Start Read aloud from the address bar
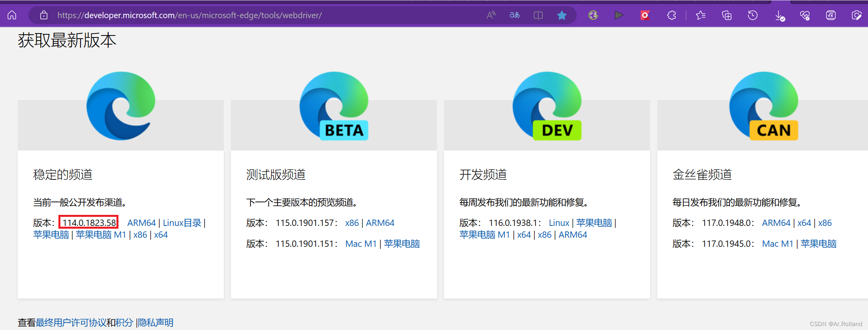 click(x=491, y=15)
